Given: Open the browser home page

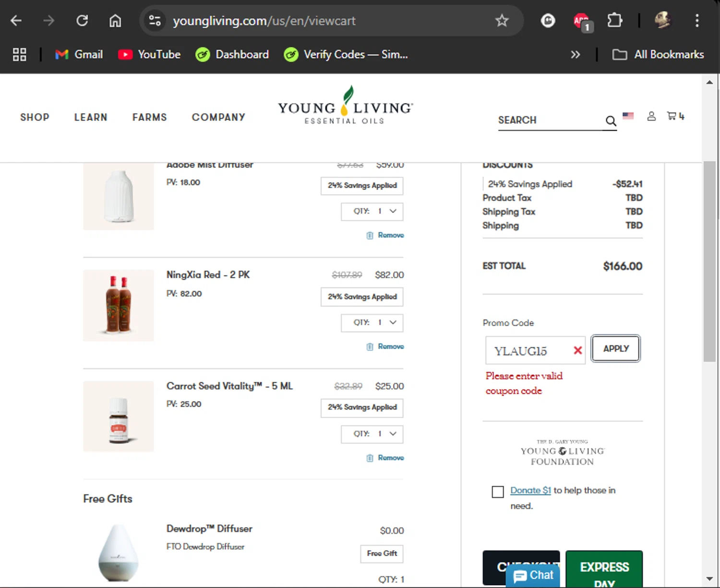Looking at the screenshot, I should (115, 21).
